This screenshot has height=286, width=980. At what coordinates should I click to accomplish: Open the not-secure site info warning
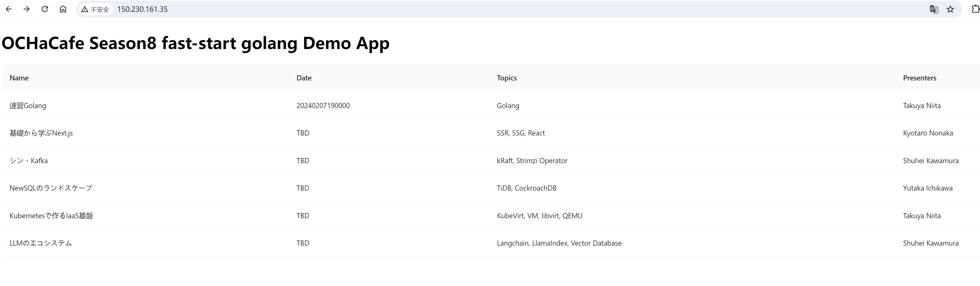[95, 9]
